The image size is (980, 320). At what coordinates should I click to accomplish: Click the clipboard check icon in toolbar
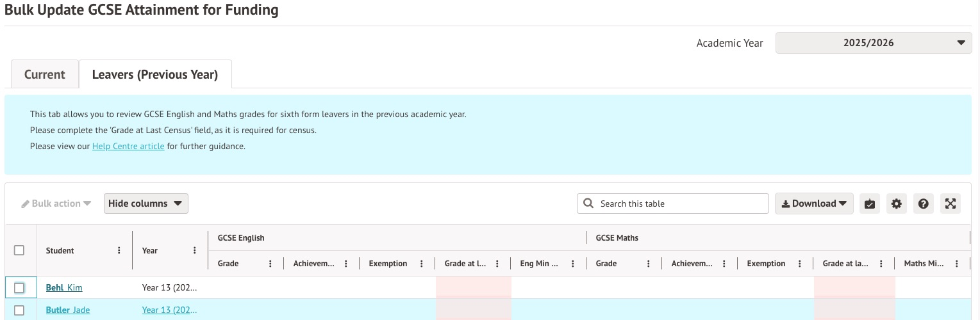(x=869, y=204)
